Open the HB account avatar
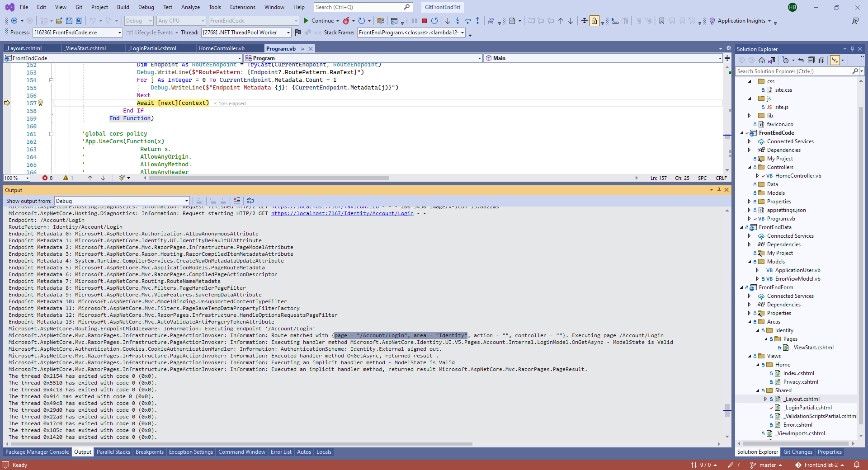The image size is (868, 470). tap(793, 7)
